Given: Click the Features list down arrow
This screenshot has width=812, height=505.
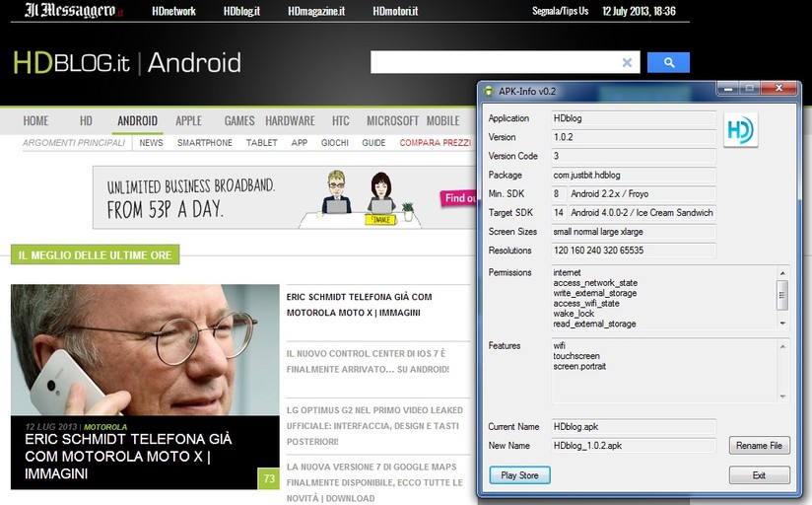Looking at the screenshot, I should coord(782,397).
